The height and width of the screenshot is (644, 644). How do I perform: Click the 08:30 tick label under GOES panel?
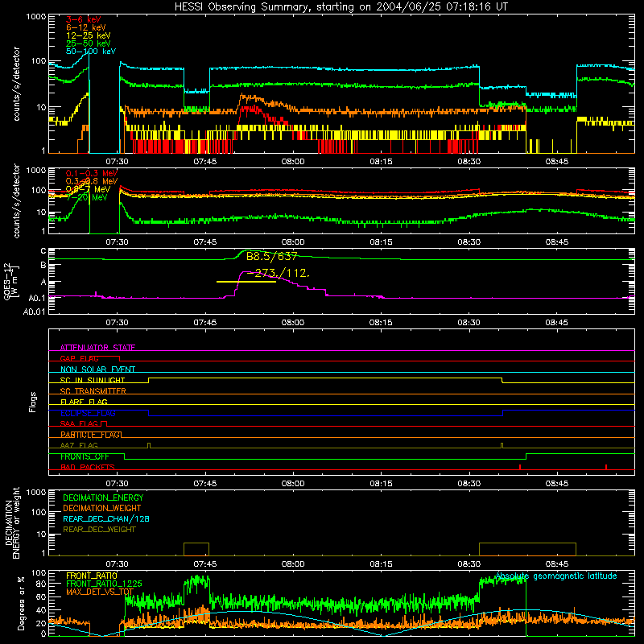pyautogui.click(x=469, y=323)
